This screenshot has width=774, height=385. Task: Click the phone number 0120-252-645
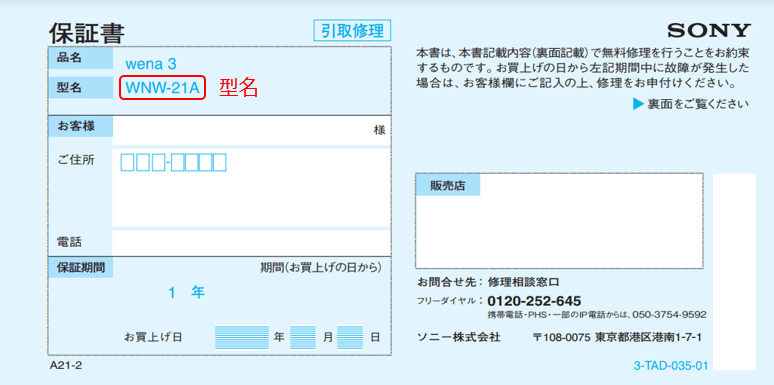click(x=534, y=301)
